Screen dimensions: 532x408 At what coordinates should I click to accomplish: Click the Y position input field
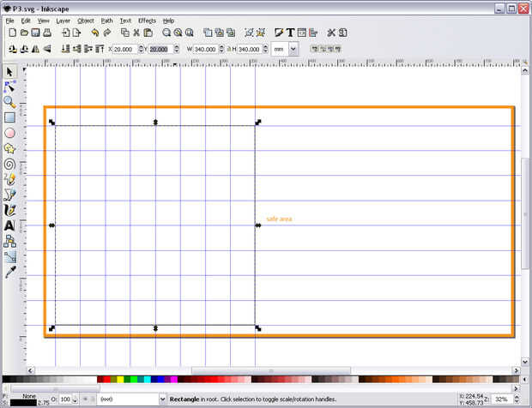[160, 49]
